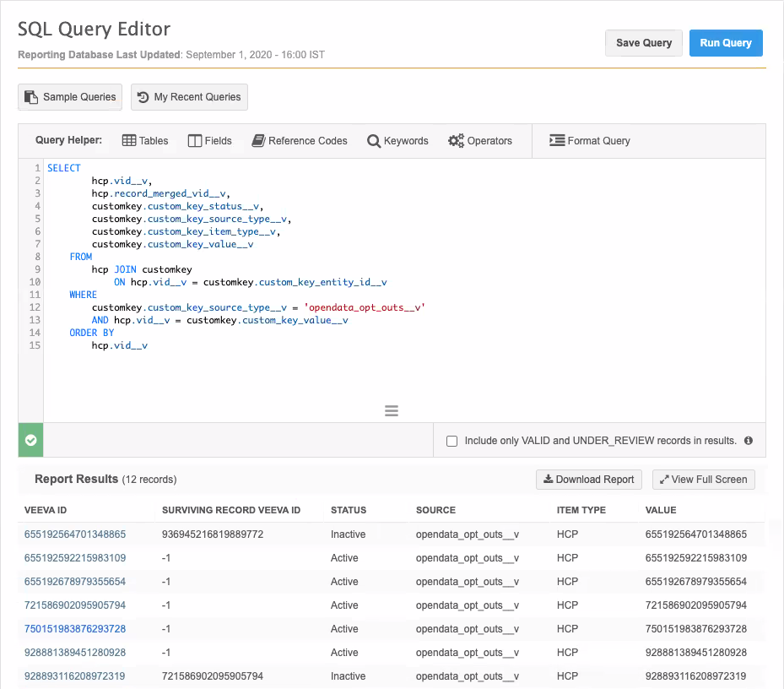784x689 pixels.
Task: Open the Operators helper
Action: pyautogui.click(x=480, y=141)
